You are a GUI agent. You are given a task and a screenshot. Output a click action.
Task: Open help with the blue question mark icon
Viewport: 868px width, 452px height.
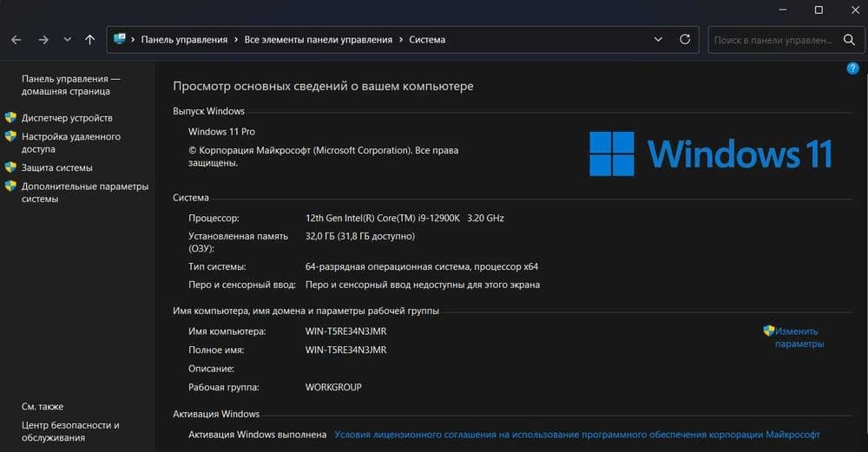pyautogui.click(x=853, y=68)
